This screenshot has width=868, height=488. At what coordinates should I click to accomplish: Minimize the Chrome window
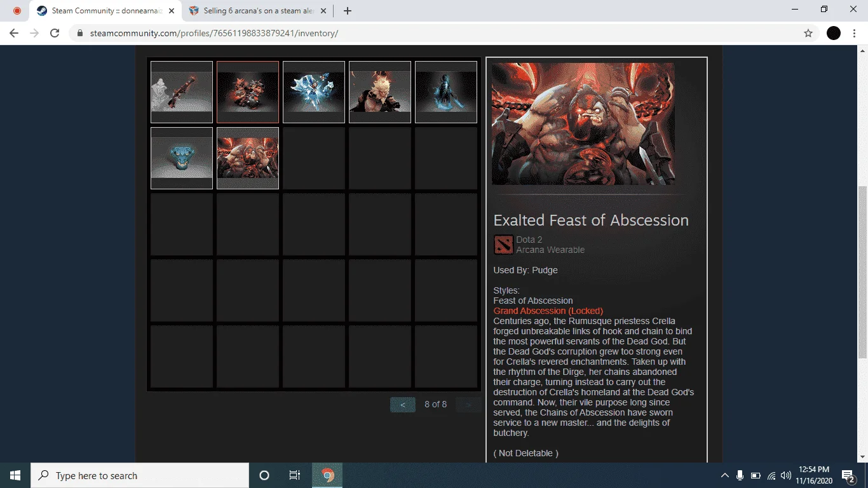point(795,9)
